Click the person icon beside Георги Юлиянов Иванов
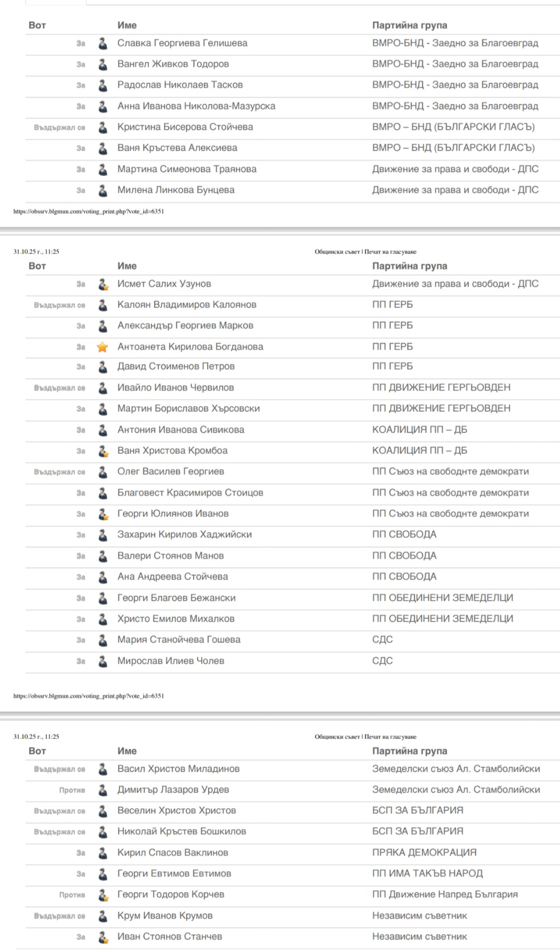The width and height of the screenshot is (560, 952). (103, 514)
